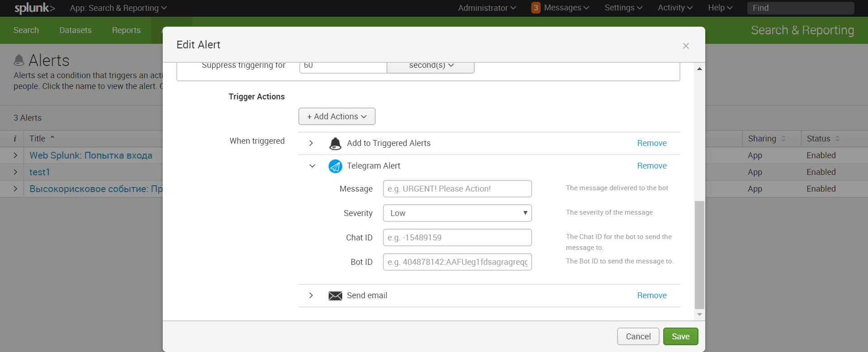Image resolution: width=868 pixels, height=352 pixels.
Task: Go to the Datasets tab
Action: (75, 30)
